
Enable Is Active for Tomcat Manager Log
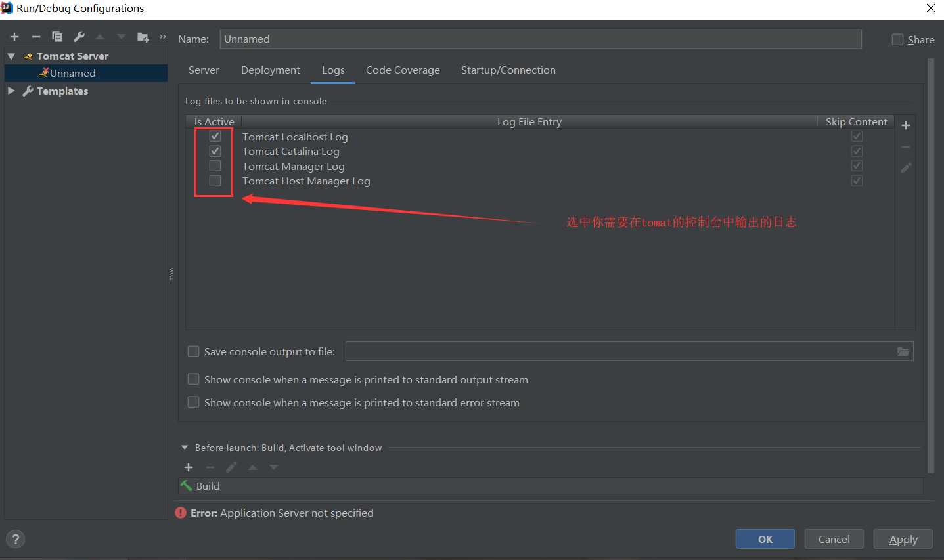point(215,166)
